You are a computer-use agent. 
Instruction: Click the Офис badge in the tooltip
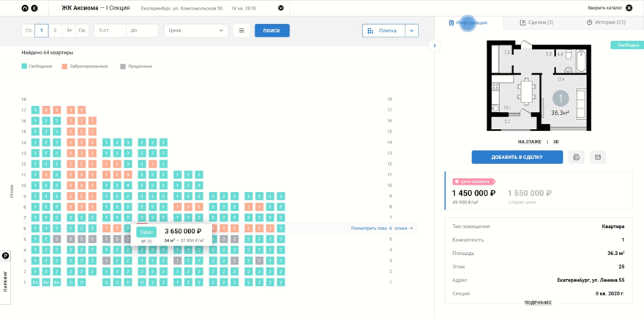click(146, 232)
